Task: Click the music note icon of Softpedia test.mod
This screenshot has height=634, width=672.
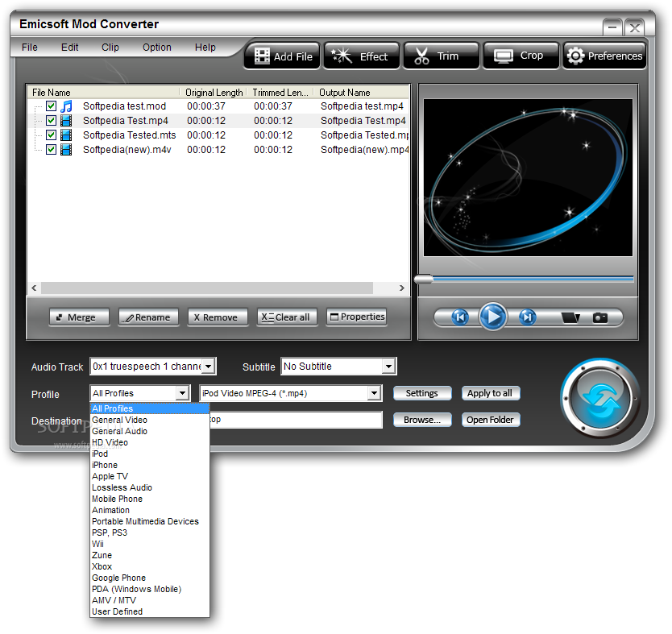Action: (66, 106)
